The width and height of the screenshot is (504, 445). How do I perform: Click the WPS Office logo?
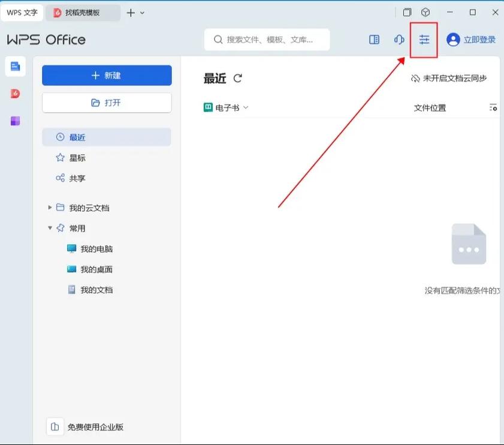pos(46,40)
